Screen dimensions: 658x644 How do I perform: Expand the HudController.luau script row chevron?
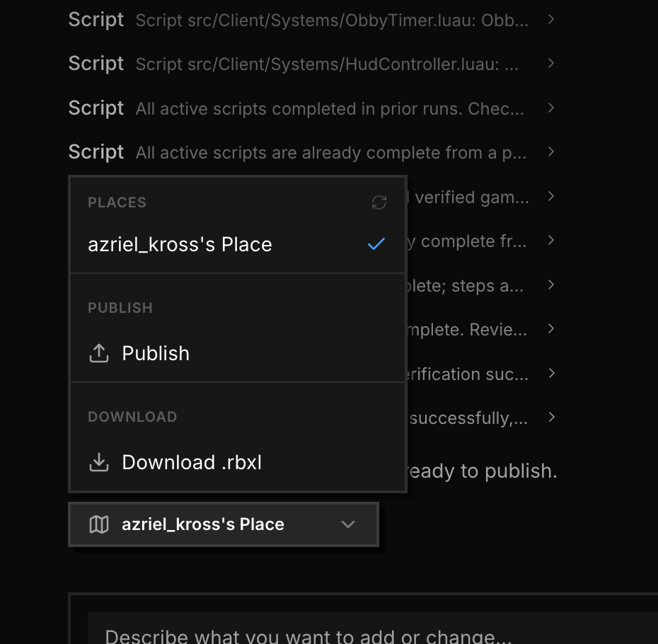coord(551,64)
